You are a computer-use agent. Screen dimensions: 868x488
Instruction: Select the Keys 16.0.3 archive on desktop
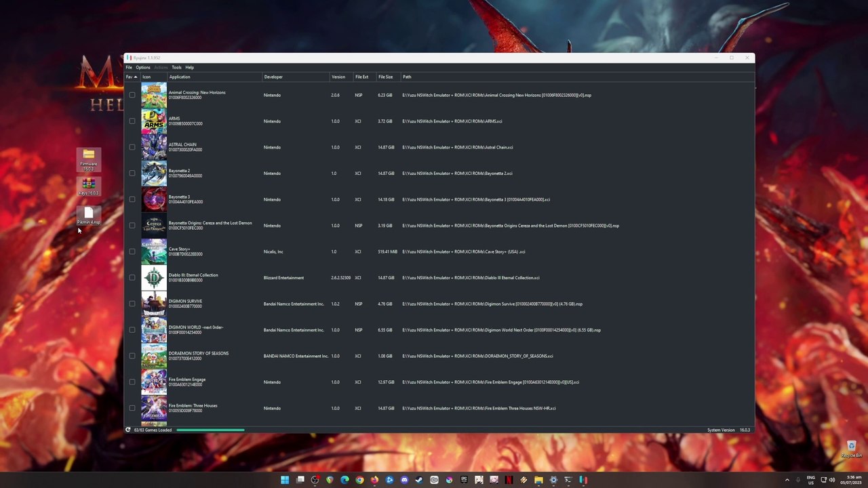click(x=88, y=187)
